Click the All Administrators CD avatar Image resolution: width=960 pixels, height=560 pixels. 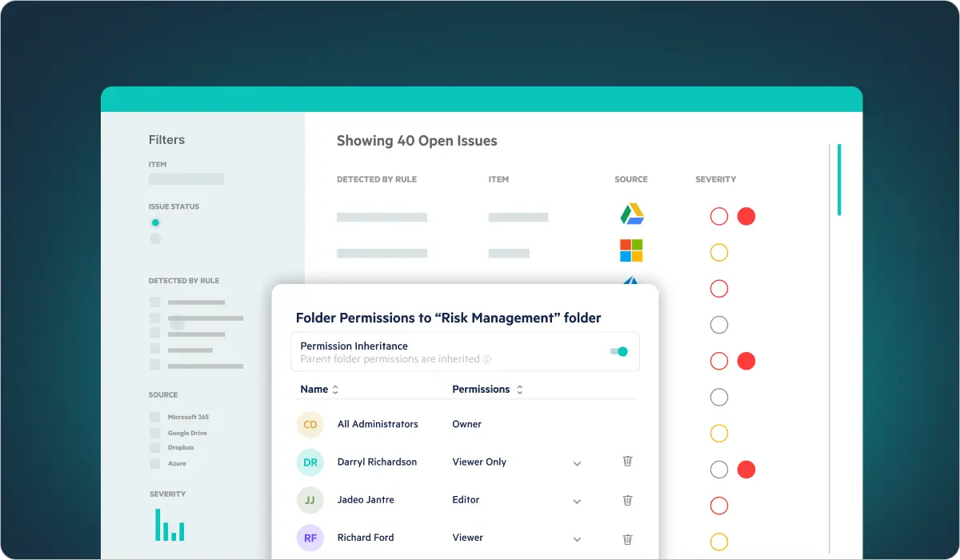click(310, 424)
